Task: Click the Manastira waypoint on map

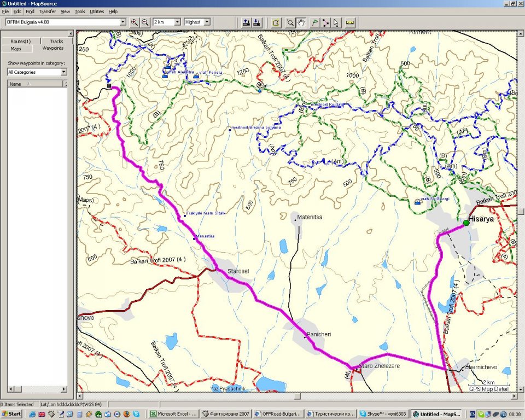Action: [194, 239]
